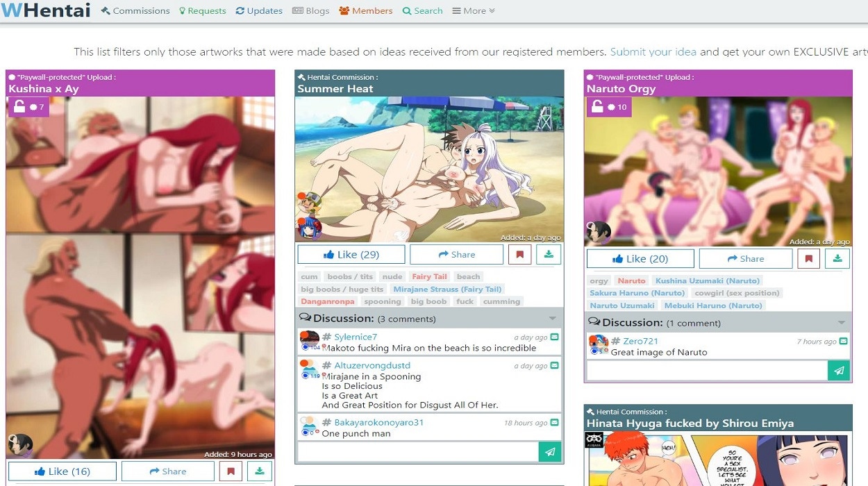Open the Kushina x Ay title
The width and height of the screenshot is (868, 486).
coord(43,89)
